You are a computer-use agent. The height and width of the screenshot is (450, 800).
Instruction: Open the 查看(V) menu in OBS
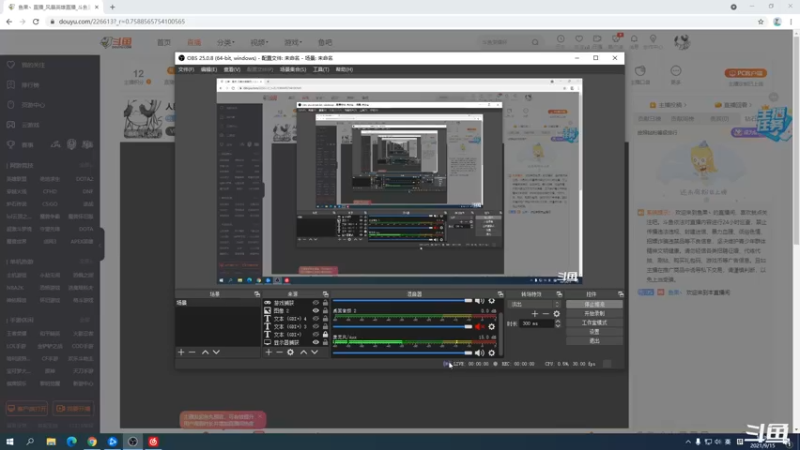pyautogui.click(x=232, y=69)
